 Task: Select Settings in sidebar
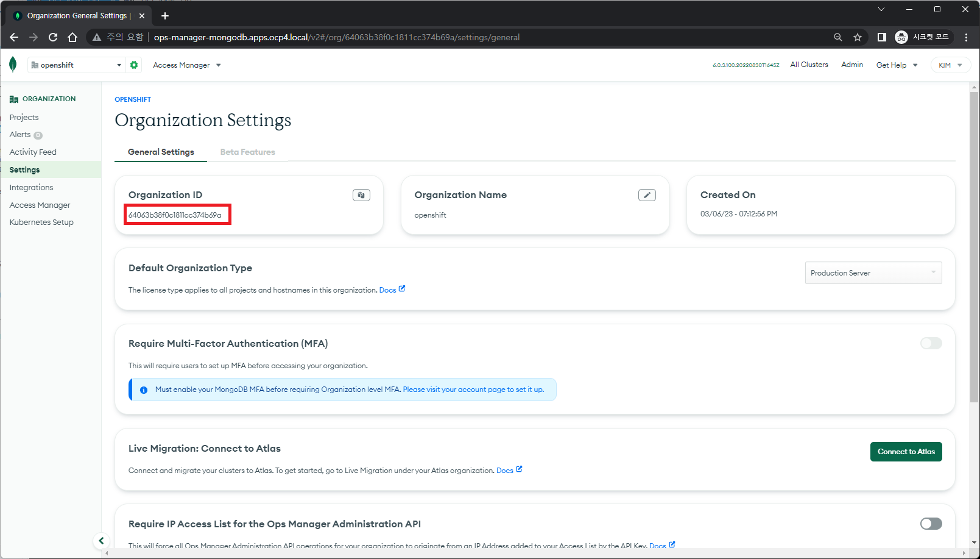tap(51, 169)
